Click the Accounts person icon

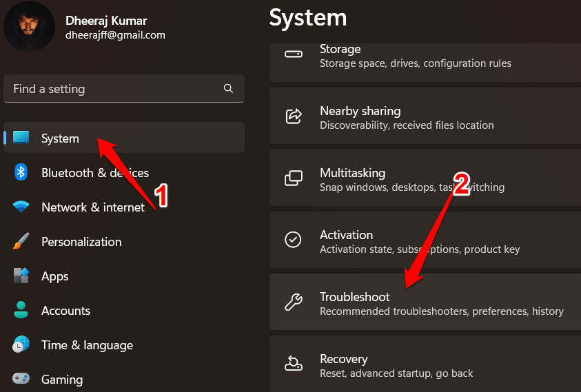pos(21,310)
